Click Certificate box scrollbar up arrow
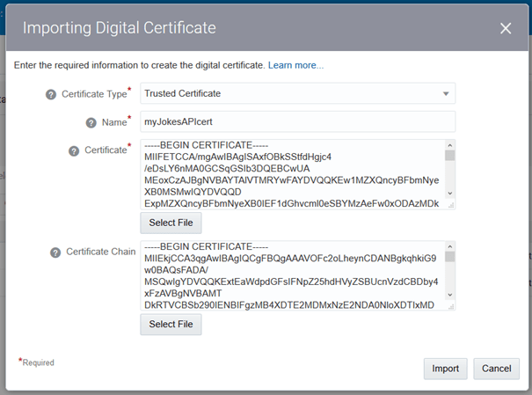 tap(449, 145)
